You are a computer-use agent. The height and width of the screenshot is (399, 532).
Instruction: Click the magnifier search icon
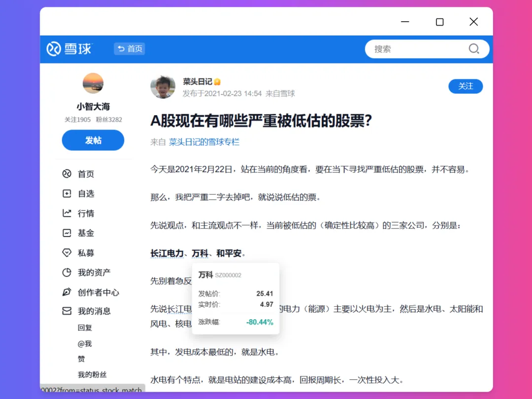[x=474, y=49]
